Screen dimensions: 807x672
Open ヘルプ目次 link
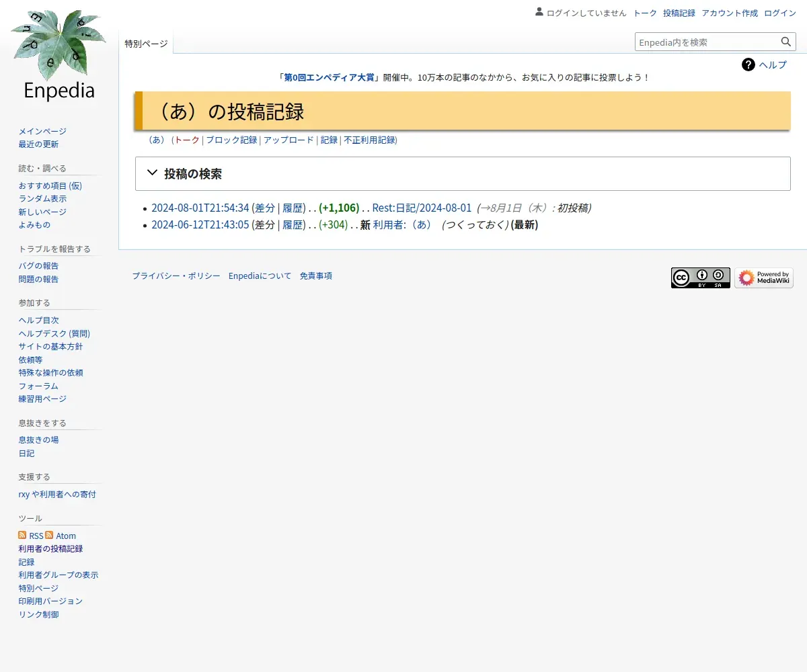[38, 320]
